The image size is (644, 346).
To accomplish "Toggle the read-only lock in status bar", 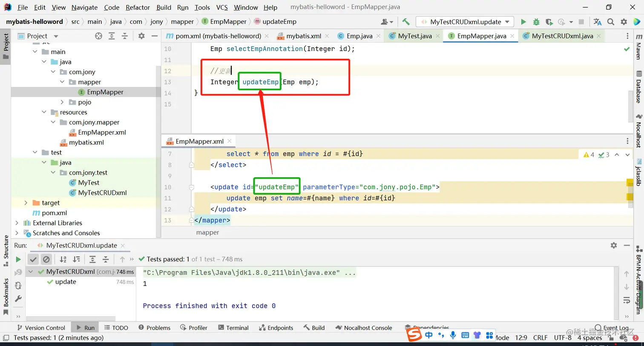I will click(611, 337).
